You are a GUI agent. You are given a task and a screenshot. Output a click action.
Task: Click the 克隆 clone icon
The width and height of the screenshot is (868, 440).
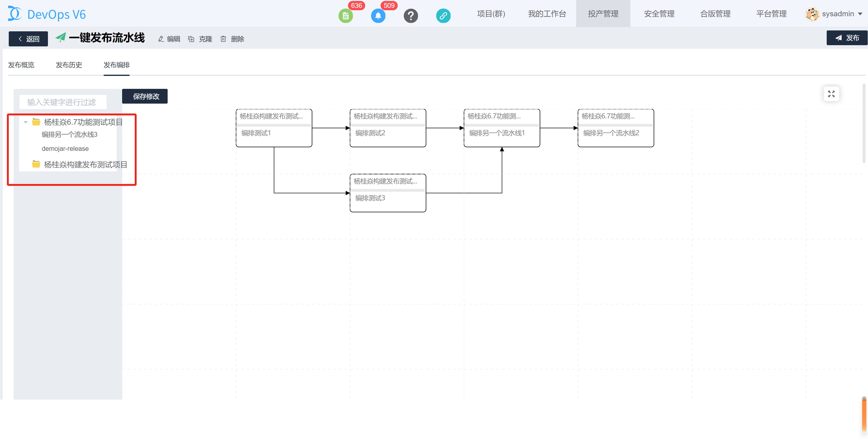point(191,39)
